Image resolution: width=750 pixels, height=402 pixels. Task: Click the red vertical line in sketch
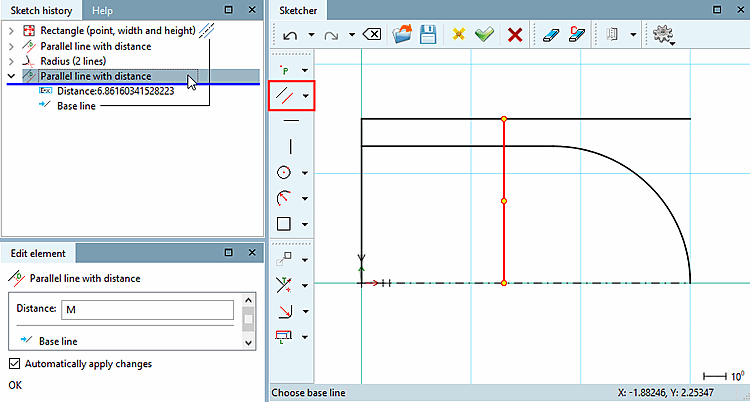click(504, 158)
